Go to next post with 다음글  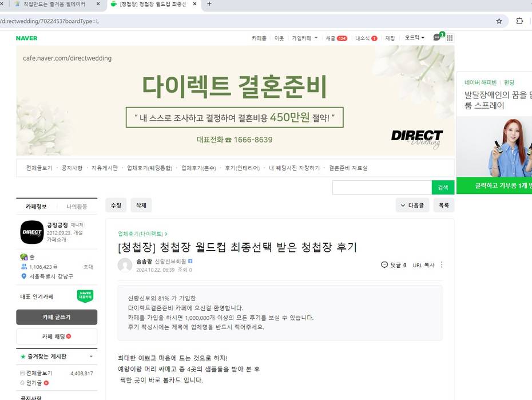[x=412, y=205]
